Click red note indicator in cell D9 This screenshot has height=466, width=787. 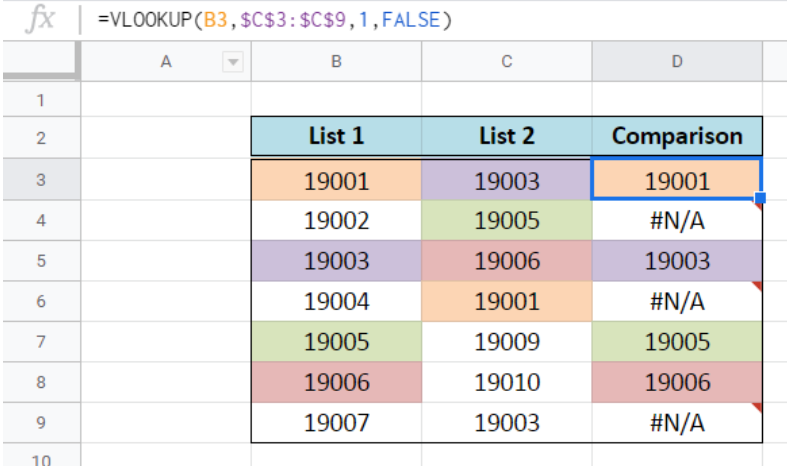click(757, 407)
